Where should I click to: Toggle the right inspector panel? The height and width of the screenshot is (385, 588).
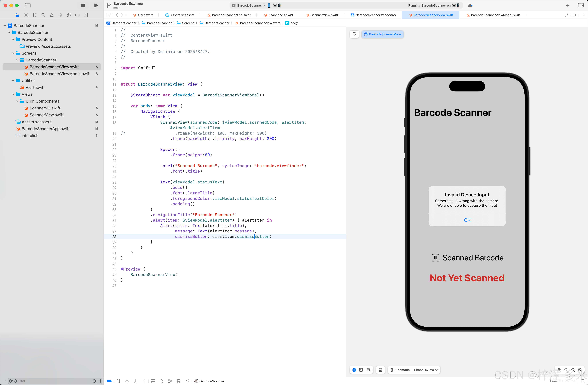[x=581, y=5]
